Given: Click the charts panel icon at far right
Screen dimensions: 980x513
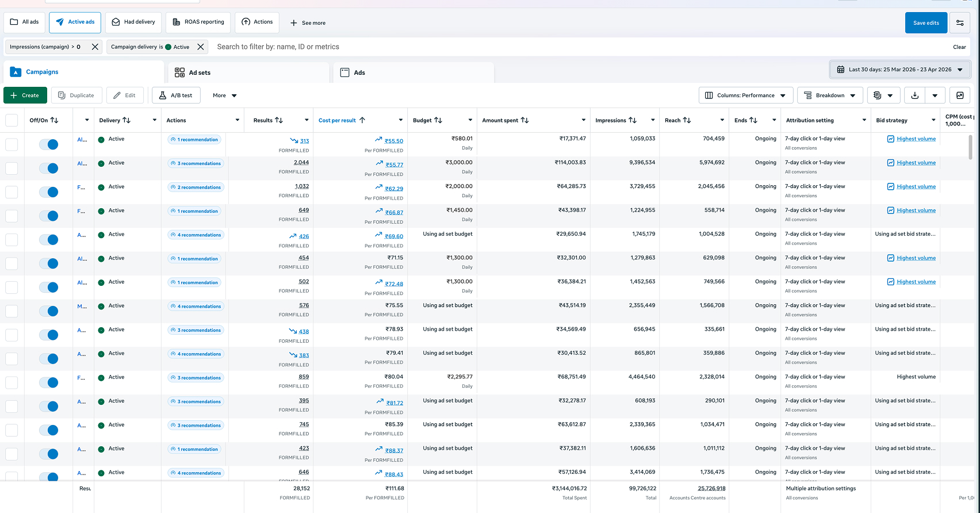Looking at the screenshot, I should [x=960, y=95].
